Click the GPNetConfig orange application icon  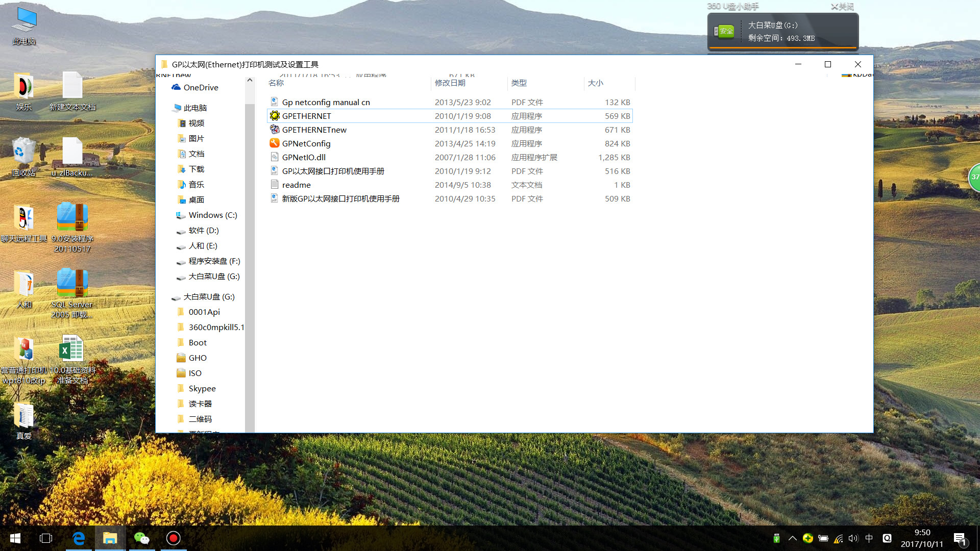click(275, 143)
